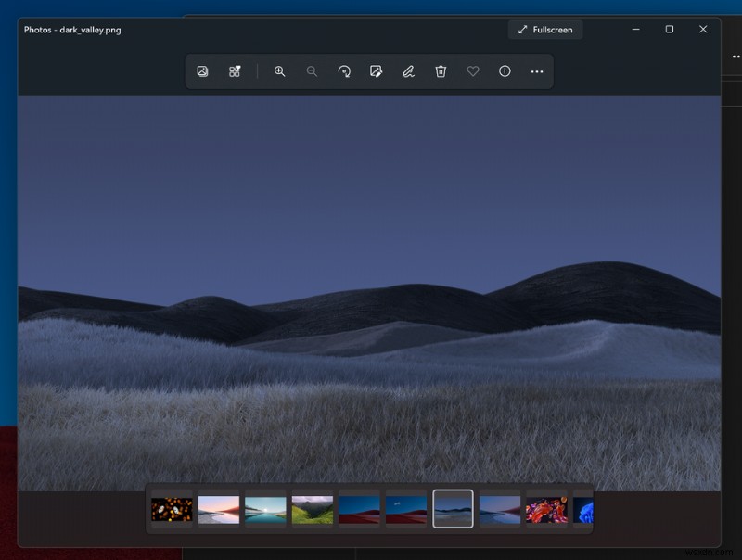Enter Fullscreen mode
Screen dimensions: 742x560
[545, 30]
